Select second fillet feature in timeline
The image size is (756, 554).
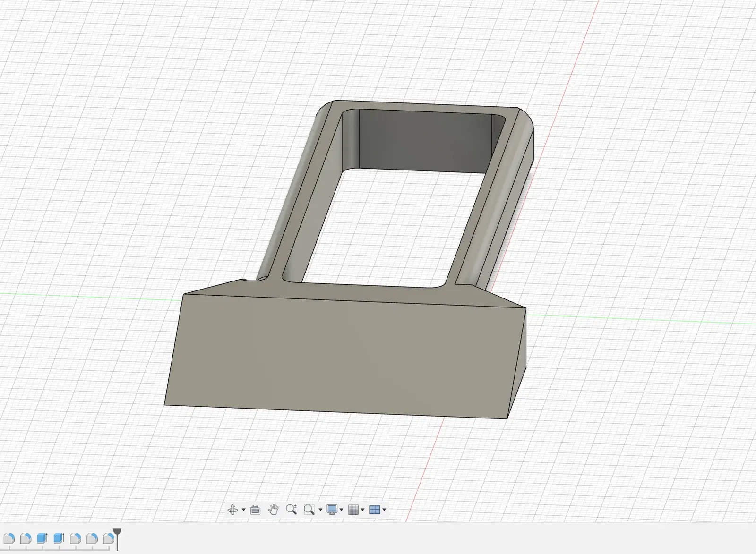tap(26, 538)
